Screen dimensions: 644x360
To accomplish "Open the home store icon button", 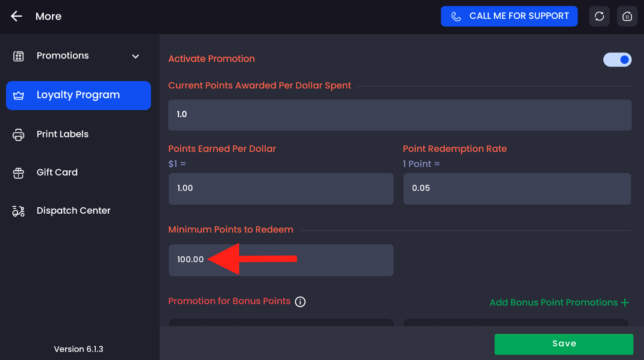I will click(627, 16).
